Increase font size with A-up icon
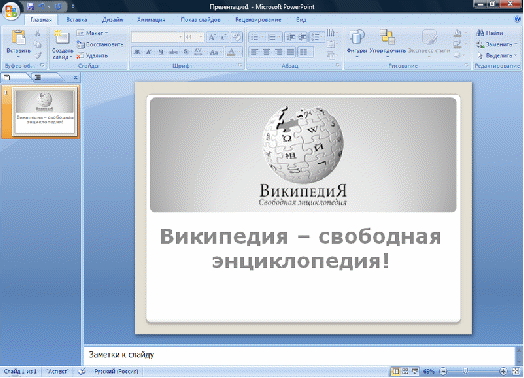524x378 pixels. [x=212, y=37]
